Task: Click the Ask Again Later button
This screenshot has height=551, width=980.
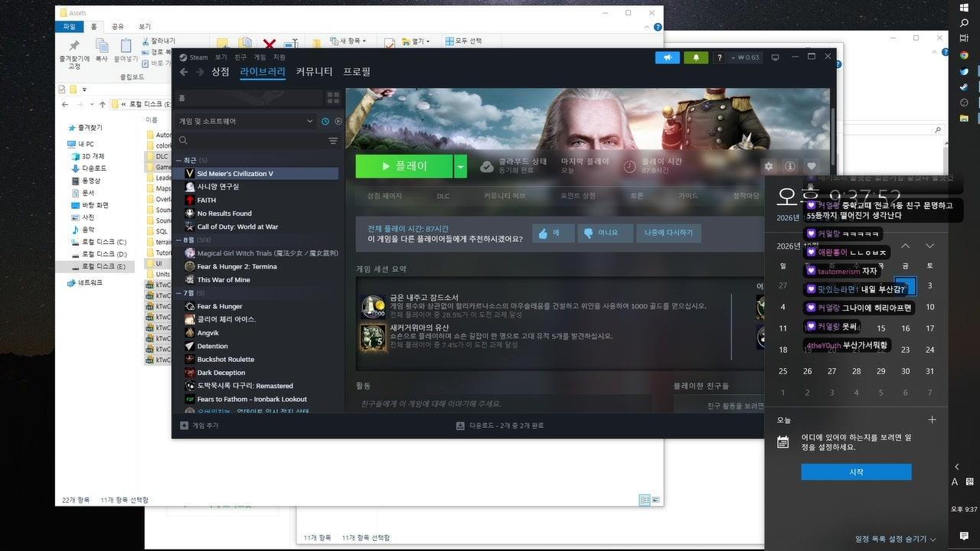Action: click(x=668, y=233)
